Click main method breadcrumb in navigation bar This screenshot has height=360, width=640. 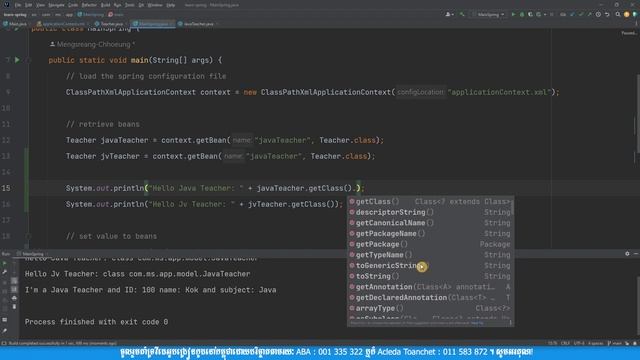(x=116, y=14)
